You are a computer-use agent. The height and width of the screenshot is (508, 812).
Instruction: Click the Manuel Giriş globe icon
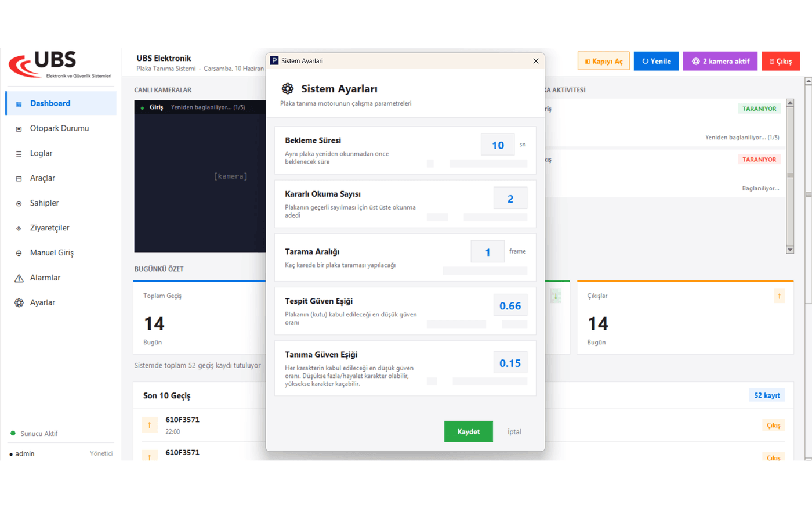[19, 253]
